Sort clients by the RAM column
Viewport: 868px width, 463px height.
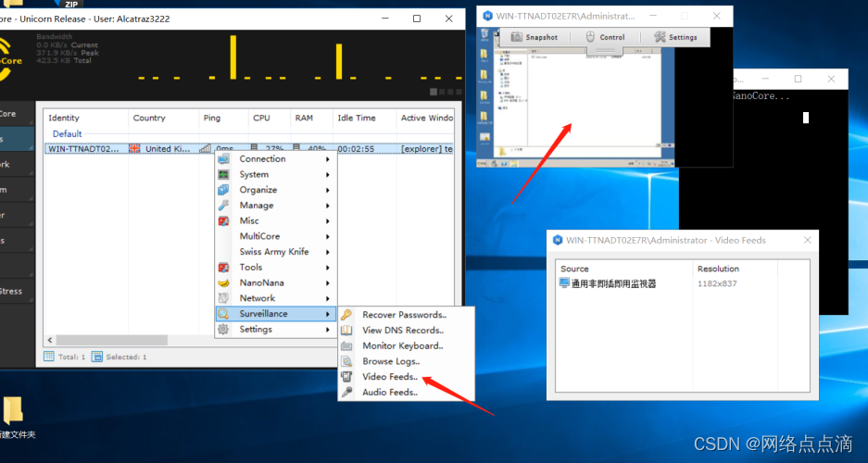pos(311,118)
